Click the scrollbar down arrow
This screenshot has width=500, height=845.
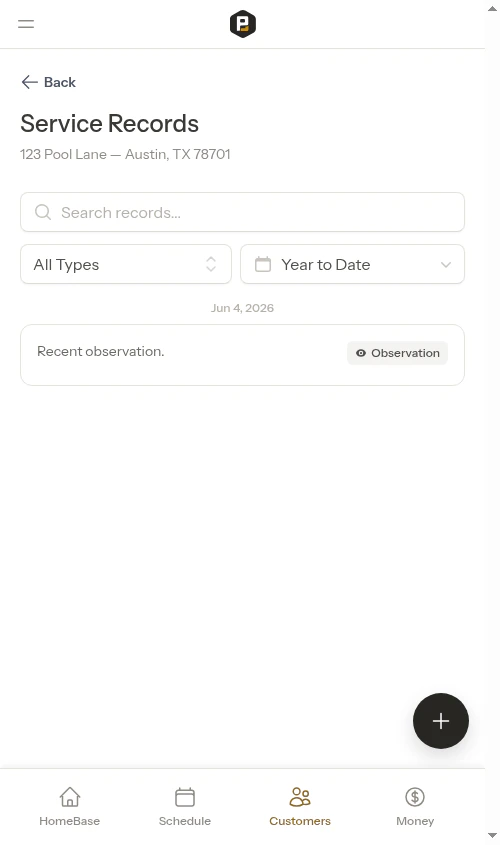[x=492, y=835]
